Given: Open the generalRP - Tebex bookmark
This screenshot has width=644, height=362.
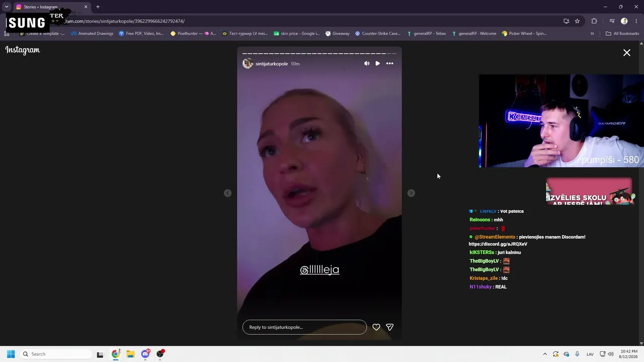Looking at the screenshot, I should click(427, 34).
